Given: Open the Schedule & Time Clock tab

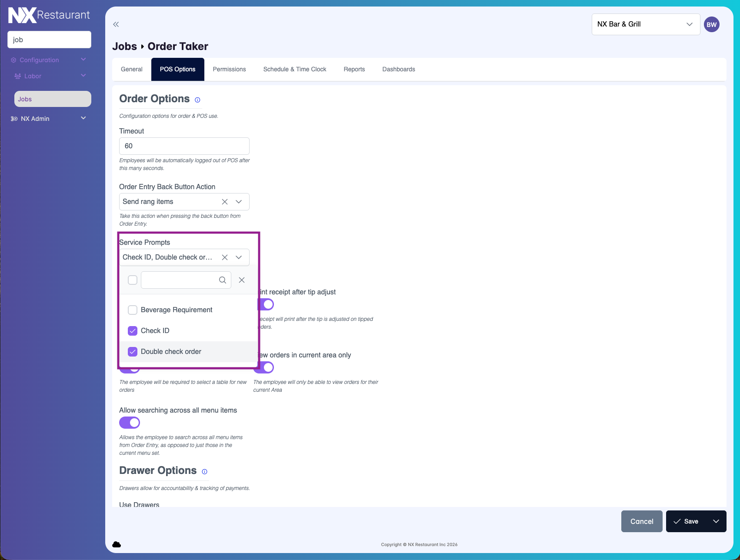Looking at the screenshot, I should [294, 69].
